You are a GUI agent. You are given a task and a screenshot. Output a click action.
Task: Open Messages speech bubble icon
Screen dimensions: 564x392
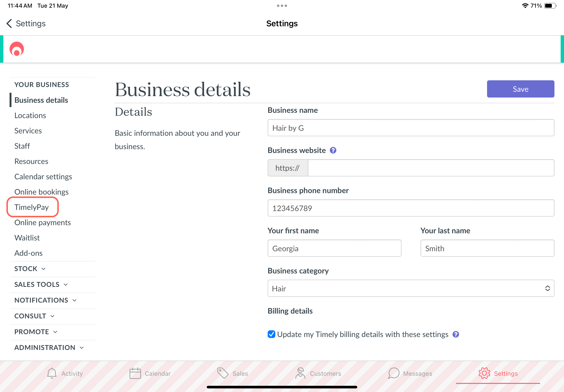point(394,373)
